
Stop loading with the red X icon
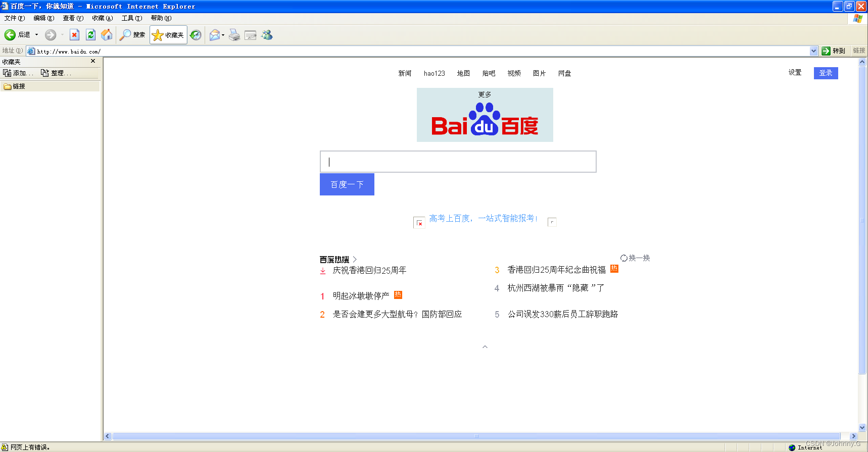pos(74,35)
